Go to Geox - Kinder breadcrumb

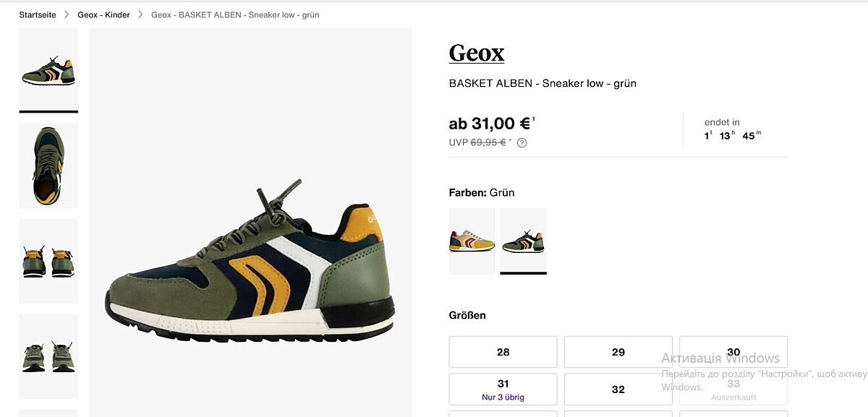pyautogui.click(x=104, y=15)
